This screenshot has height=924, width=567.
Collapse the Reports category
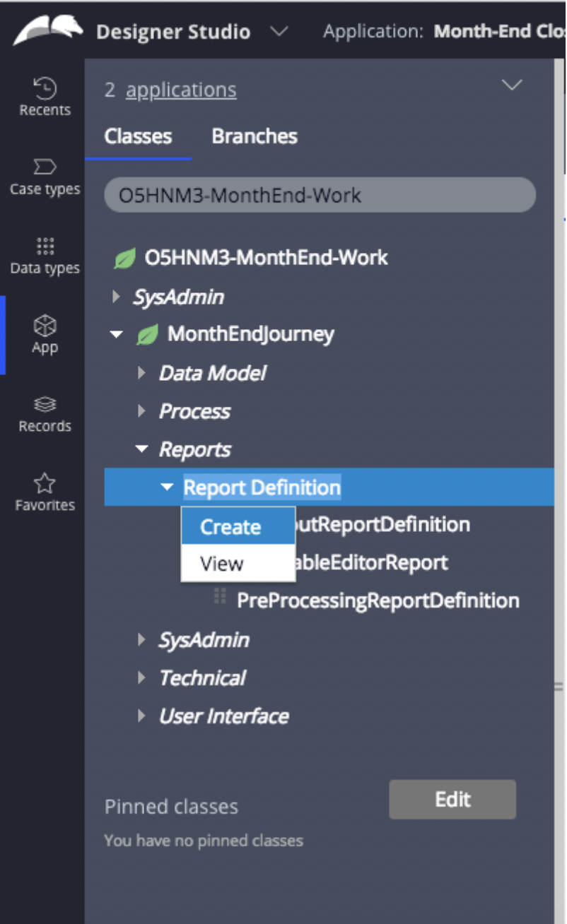pyautogui.click(x=142, y=449)
